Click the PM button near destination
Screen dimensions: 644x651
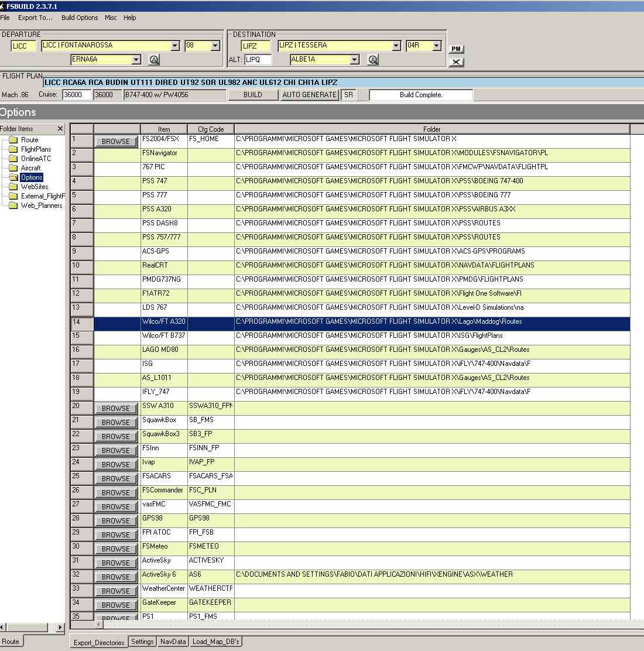[456, 49]
